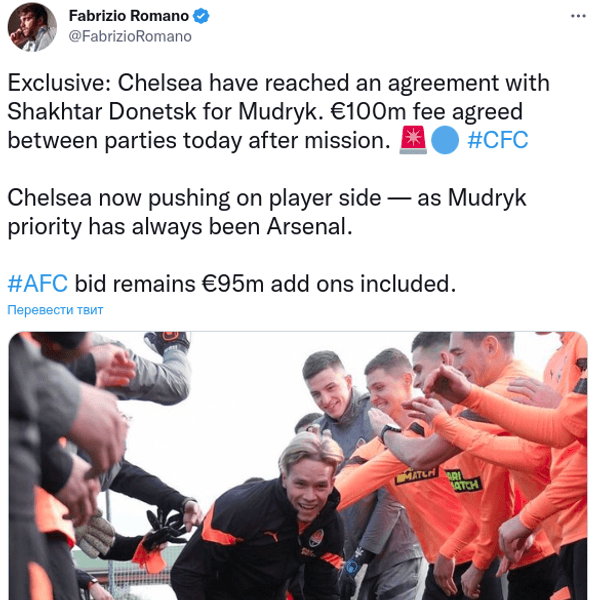Click the blue verified checkmark badge
Viewport: 598px width, 600px height.
tap(201, 16)
